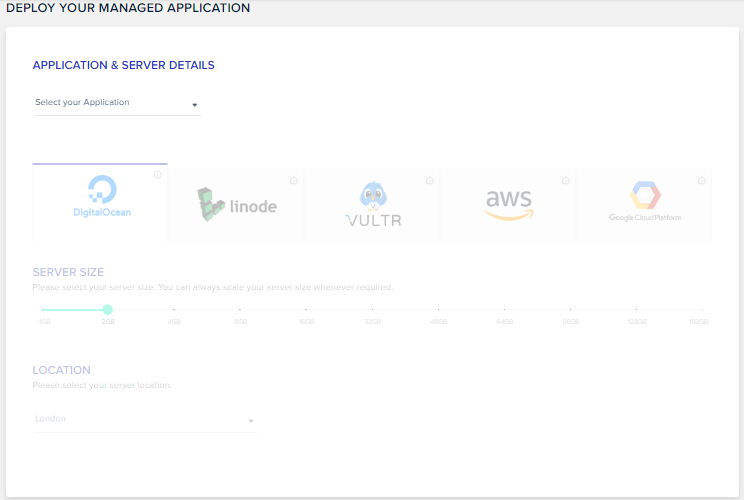Click the 2GB size label
Viewport: 744px width, 500px height.
(x=108, y=322)
